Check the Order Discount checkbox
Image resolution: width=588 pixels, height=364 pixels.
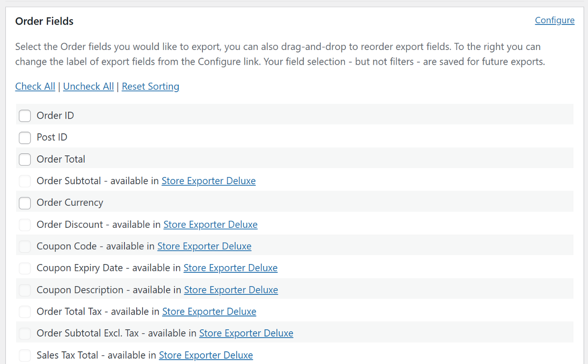(24, 224)
